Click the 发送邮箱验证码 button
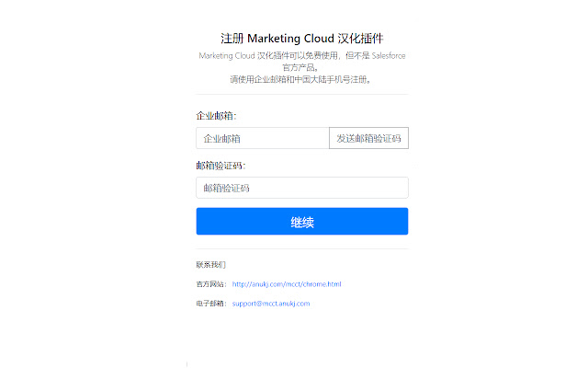The width and height of the screenshot is (588, 368). click(368, 138)
